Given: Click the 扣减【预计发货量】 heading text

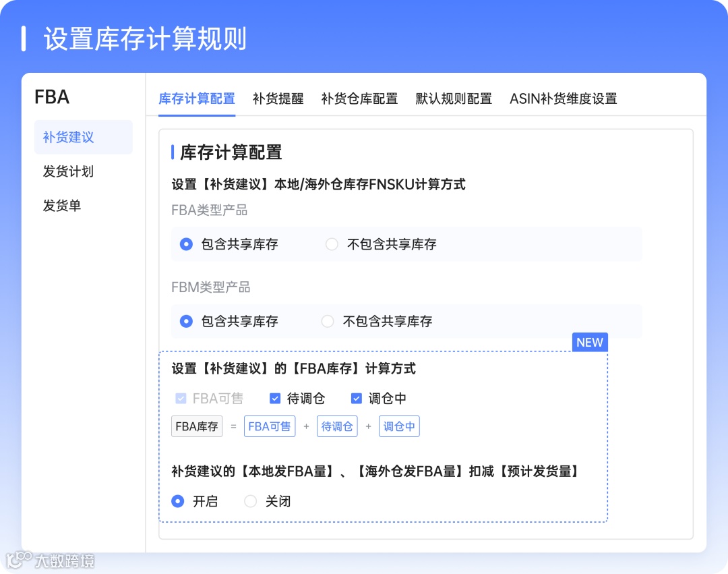Looking at the screenshot, I should (525, 471).
